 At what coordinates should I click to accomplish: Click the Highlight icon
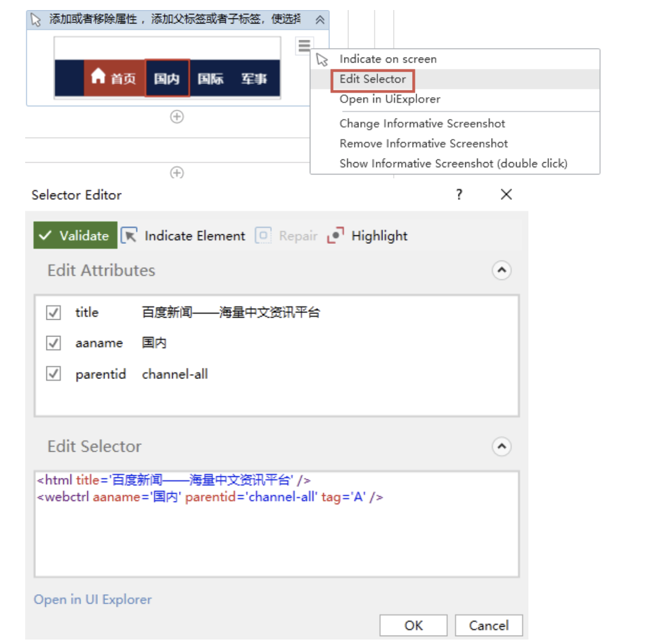pyautogui.click(x=336, y=235)
